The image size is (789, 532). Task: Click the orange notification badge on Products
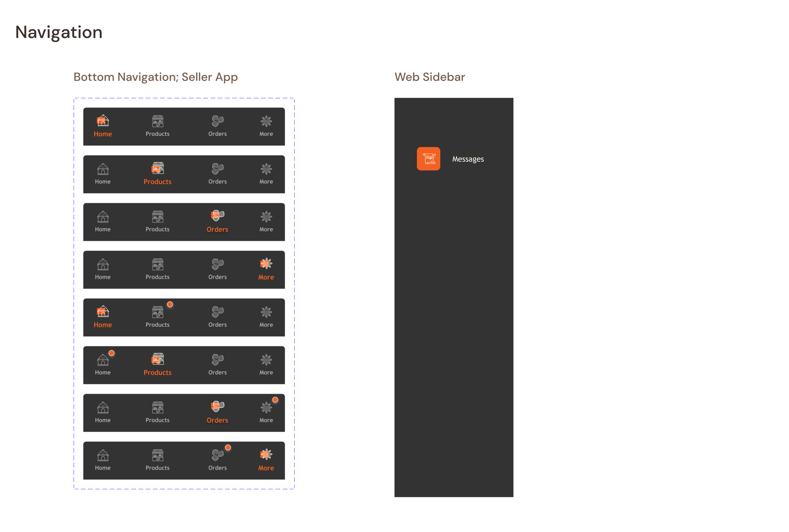point(169,304)
